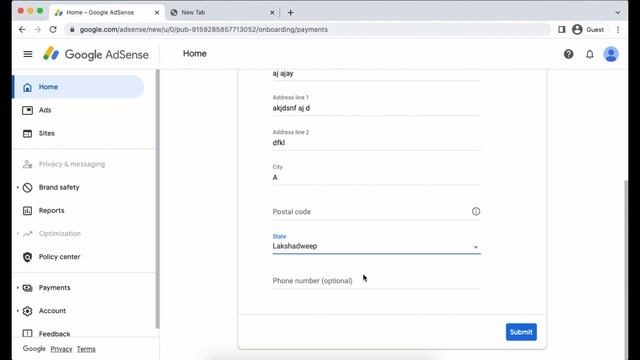Go back with browser back arrow
Image resolution: width=640 pixels, height=360 pixels.
22,29
